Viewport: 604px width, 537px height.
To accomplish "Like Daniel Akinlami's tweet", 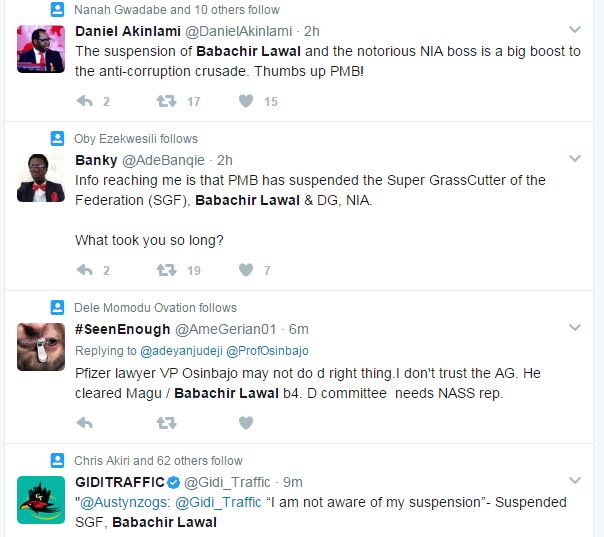I will [x=246, y=101].
